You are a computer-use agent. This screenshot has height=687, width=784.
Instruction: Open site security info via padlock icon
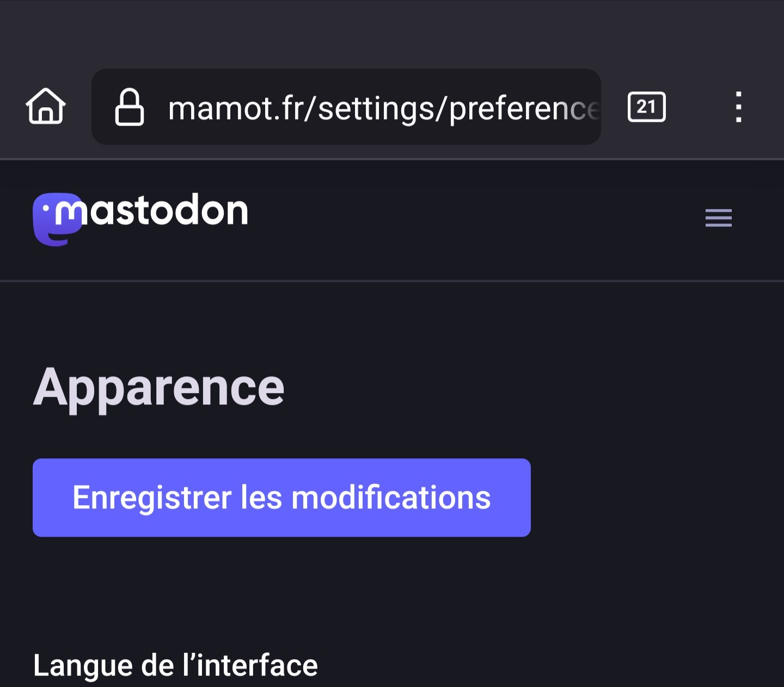(130, 108)
